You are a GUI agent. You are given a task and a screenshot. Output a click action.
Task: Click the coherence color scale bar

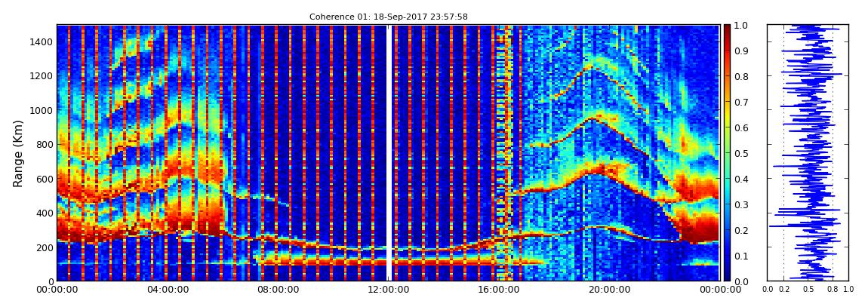(728, 152)
